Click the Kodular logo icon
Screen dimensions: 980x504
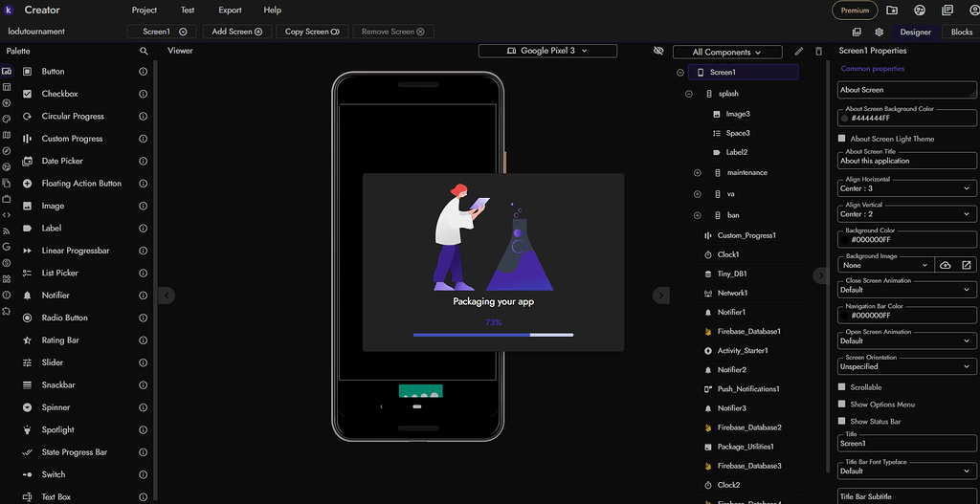pyautogui.click(x=10, y=10)
